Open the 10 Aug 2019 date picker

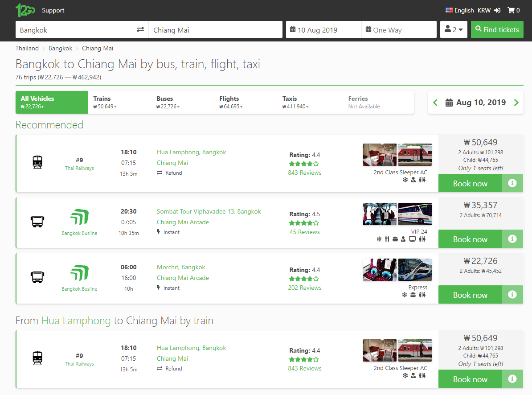click(323, 29)
